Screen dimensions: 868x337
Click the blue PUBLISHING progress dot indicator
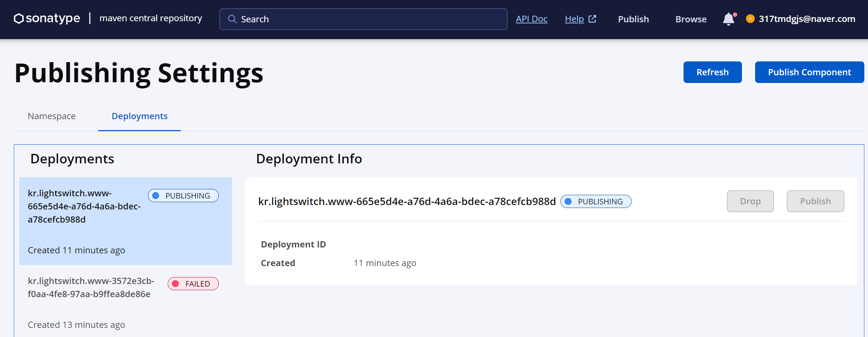[x=568, y=201]
